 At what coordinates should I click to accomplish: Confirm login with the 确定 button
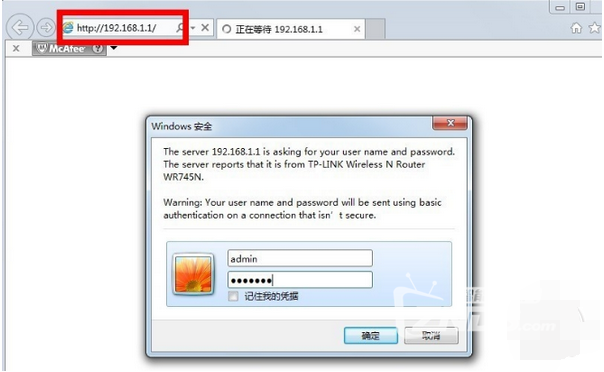[371, 336]
